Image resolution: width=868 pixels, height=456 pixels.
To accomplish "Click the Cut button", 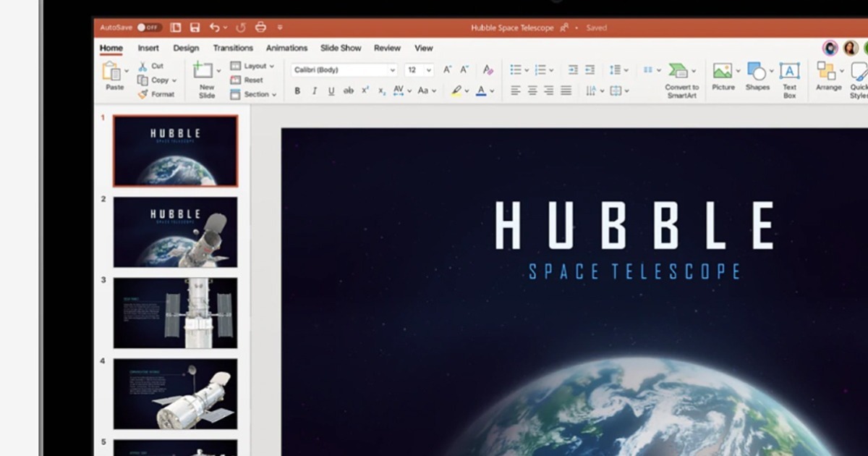I will [x=151, y=66].
